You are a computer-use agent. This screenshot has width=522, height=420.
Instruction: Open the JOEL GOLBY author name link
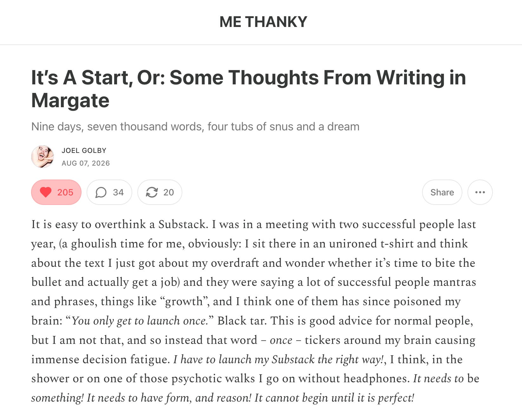point(84,150)
